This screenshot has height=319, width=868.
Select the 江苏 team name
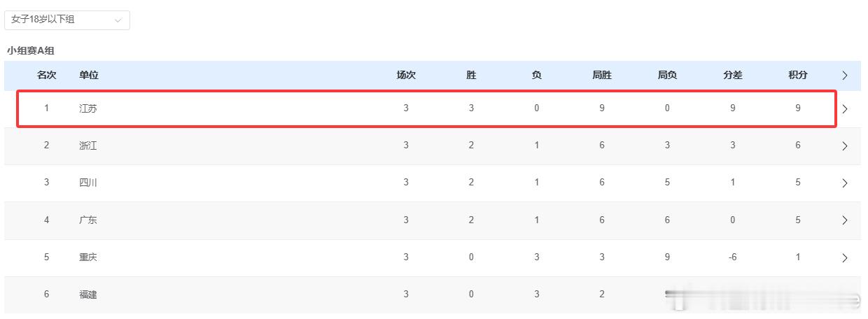click(x=88, y=108)
